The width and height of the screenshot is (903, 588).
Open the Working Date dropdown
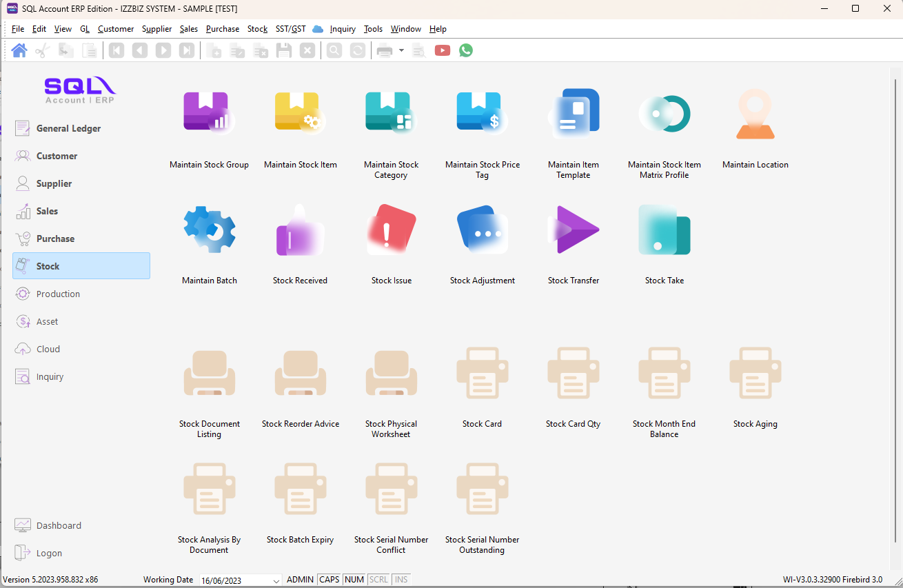pyautogui.click(x=277, y=580)
